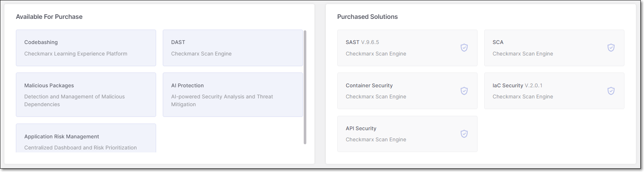Click the 'IaC Security V.2.0.1' title
Screen dimensions: 644x172
(x=517, y=85)
